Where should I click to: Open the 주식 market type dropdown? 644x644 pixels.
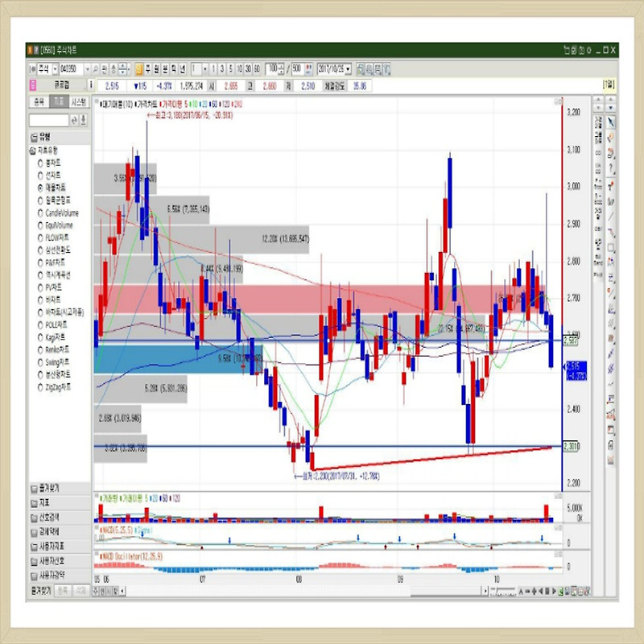pos(55,69)
